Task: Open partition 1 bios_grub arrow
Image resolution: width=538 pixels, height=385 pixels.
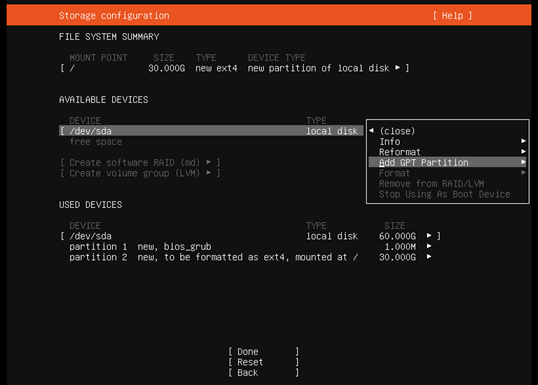Action: pyautogui.click(x=429, y=246)
